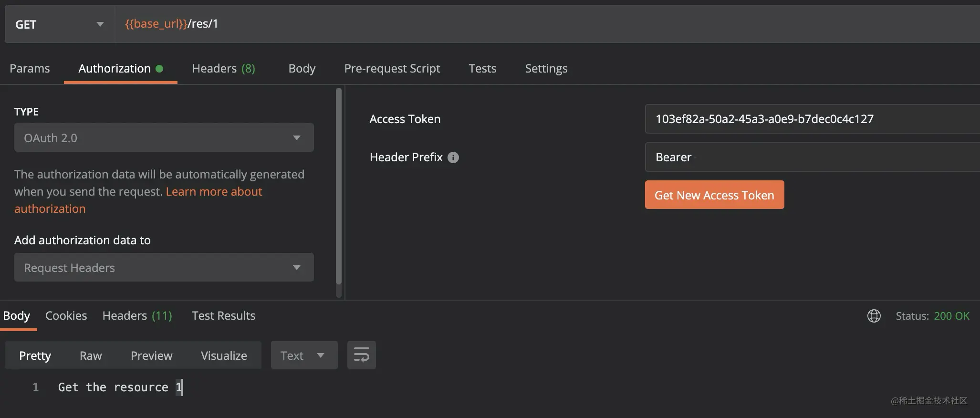
Task: Select the Pretty view mode
Action: 35,355
